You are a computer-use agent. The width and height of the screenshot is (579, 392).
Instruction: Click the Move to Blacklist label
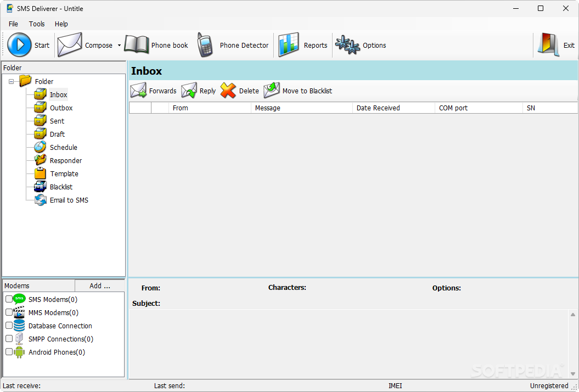[x=307, y=91]
